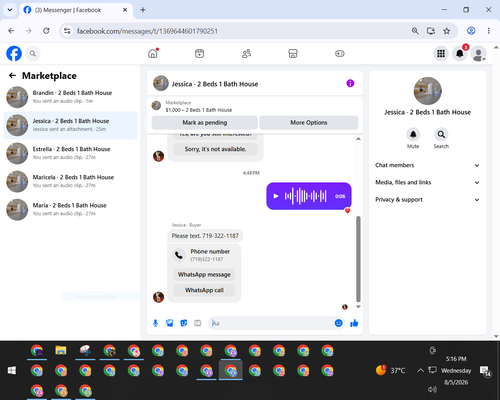Open the account profile avatar menu
Image resolution: width=500 pixels, height=400 pixels.
(479, 53)
